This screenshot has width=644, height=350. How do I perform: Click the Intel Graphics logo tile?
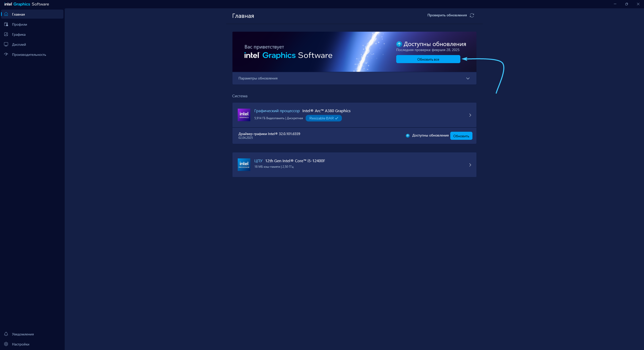pos(244,115)
